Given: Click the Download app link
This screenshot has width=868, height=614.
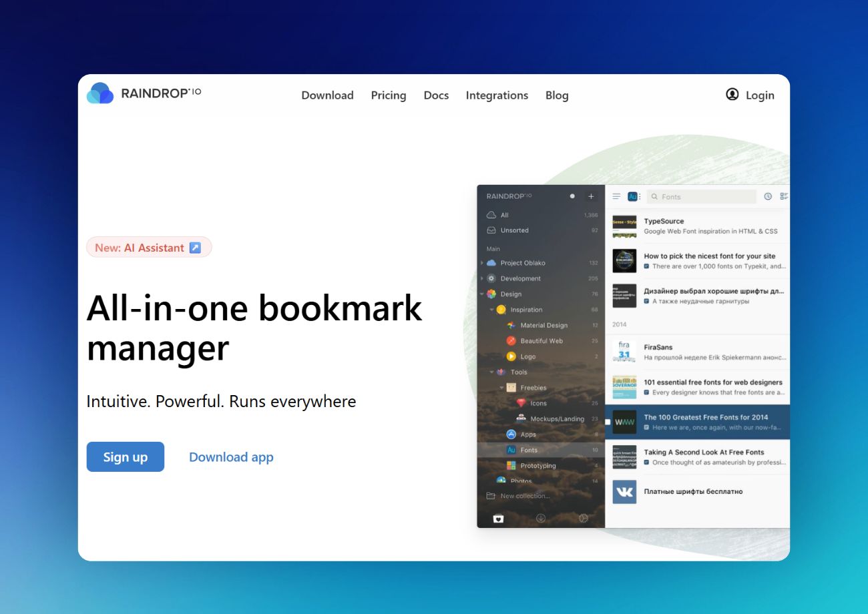Looking at the screenshot, I should click(231, 457).
